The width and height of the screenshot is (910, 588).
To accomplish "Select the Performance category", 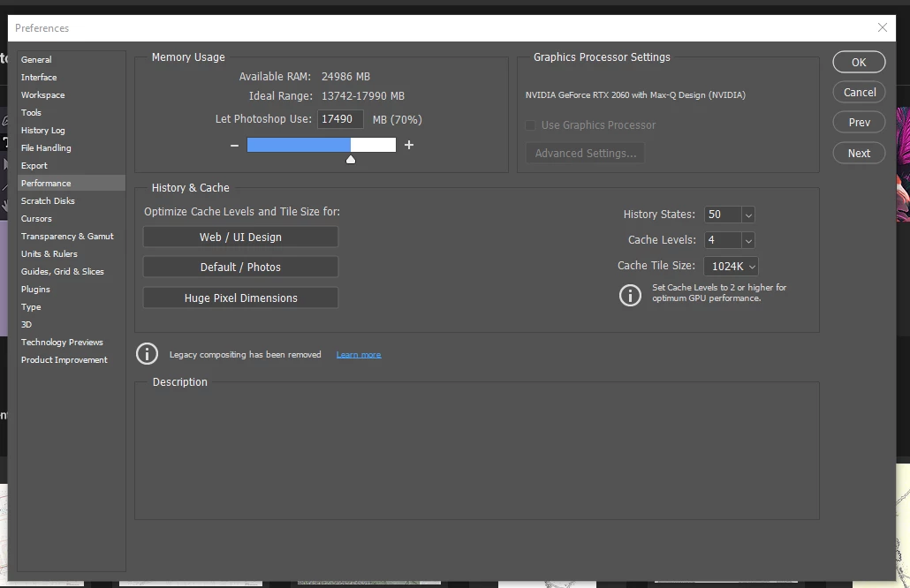I will (72, 184).
